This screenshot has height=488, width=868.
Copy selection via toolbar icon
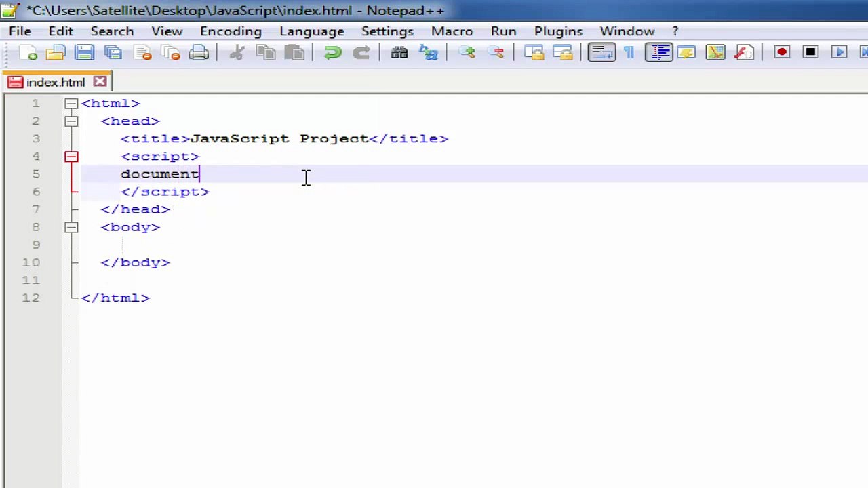tap(266, 53)
